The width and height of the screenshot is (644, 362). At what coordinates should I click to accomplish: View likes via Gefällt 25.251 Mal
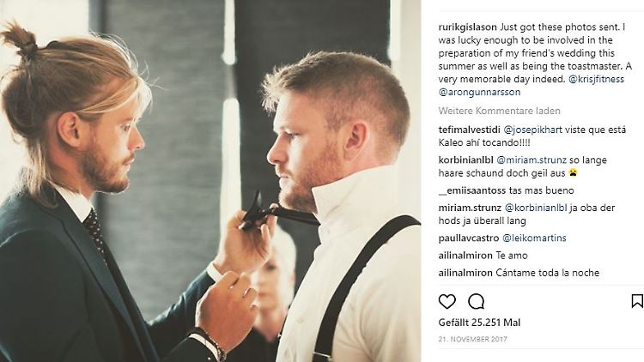(x=479, y=323)
